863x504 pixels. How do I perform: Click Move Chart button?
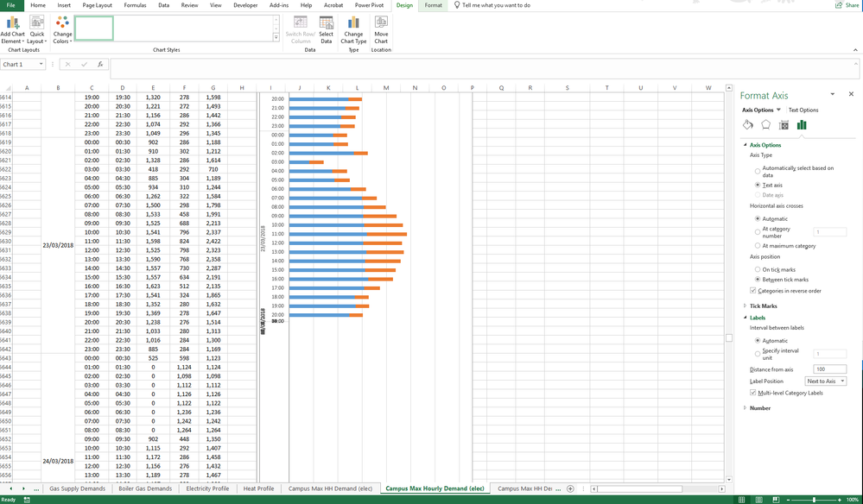[x=381, y=30]
